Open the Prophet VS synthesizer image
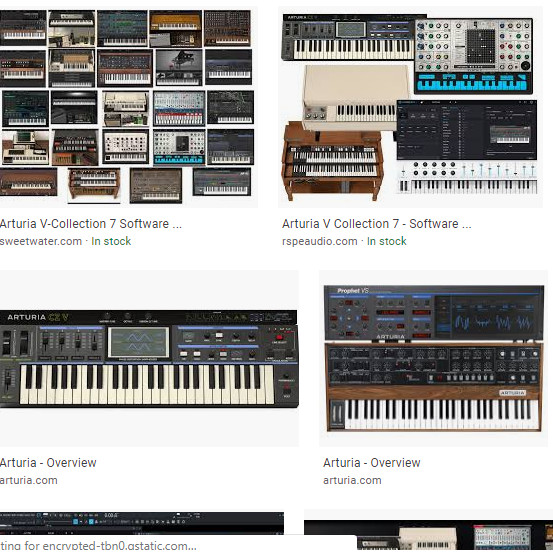This screenshot has height=553, width=553. pos(433,358)
